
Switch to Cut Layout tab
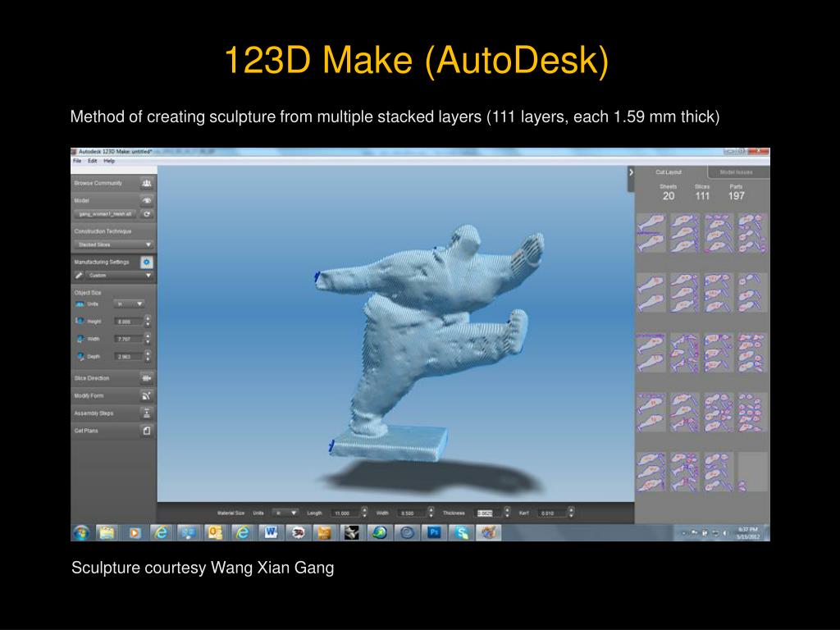(669, 172)
